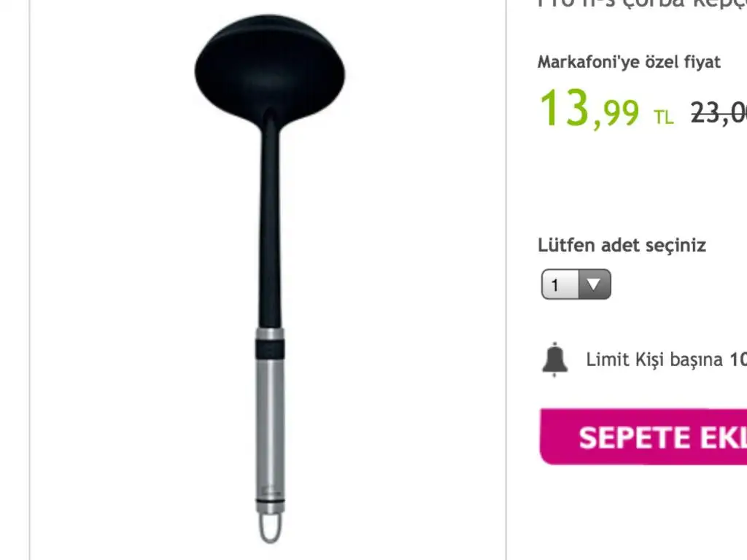Click the crossed-out 23,00 old price
The width and height of the screenshot is (747, 560).
[x=719, y=114]
